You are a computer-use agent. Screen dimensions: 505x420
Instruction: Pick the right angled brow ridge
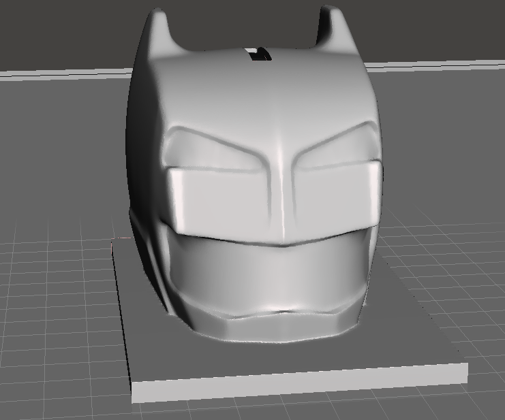334,138
